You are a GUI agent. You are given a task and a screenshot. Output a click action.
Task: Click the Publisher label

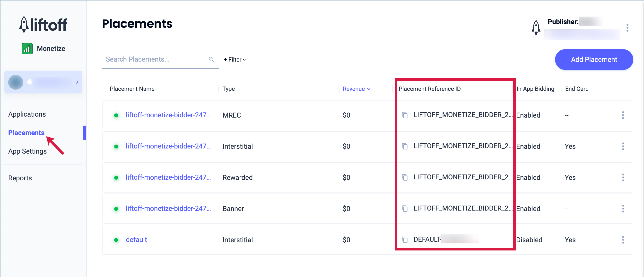(x=563, y=22)
